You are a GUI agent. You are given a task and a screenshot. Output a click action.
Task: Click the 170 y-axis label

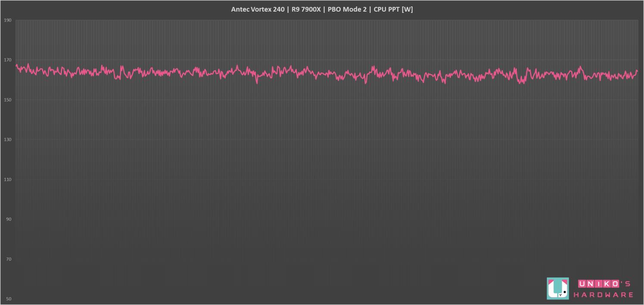coord(7,60)
